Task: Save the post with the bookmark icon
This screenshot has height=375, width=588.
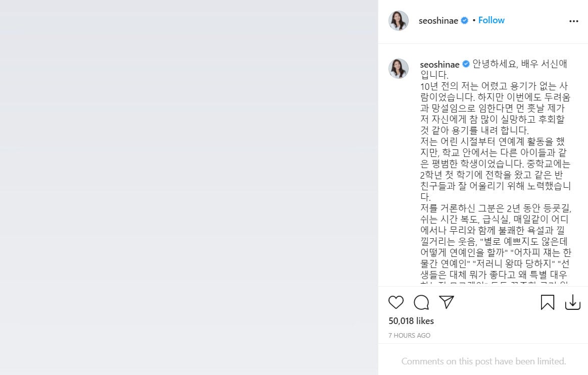Action: click(548, 302)
